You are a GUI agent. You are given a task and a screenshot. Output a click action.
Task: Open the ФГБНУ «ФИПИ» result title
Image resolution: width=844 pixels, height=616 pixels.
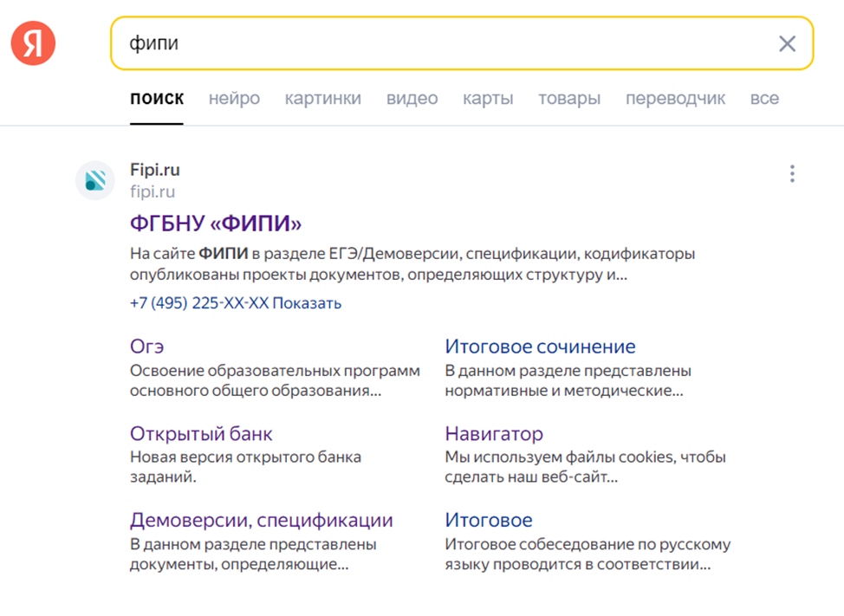click(x=215, y=223)
